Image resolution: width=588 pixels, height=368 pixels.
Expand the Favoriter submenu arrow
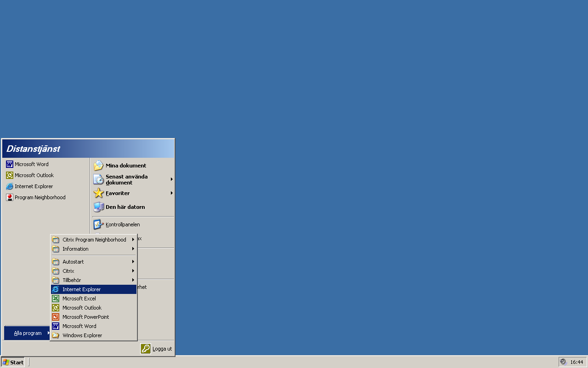tap(172, 193)
